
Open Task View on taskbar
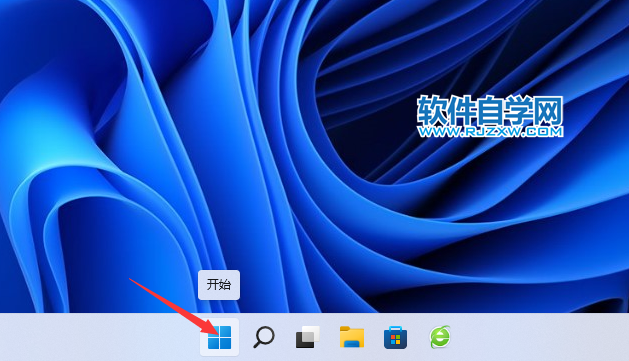(x=308, y=337)
